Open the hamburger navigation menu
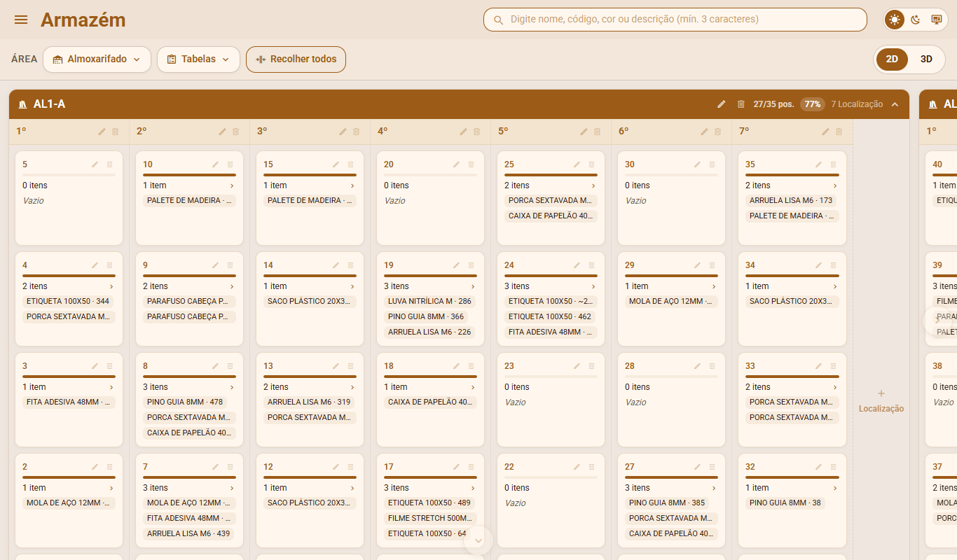The width and height of the screenshot is (957, 560). (x=21, y=20)
